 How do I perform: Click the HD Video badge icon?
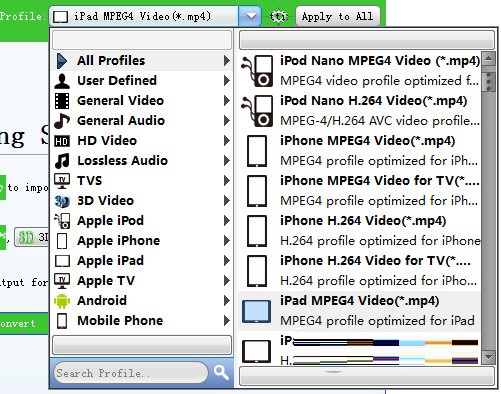[62, 141]
